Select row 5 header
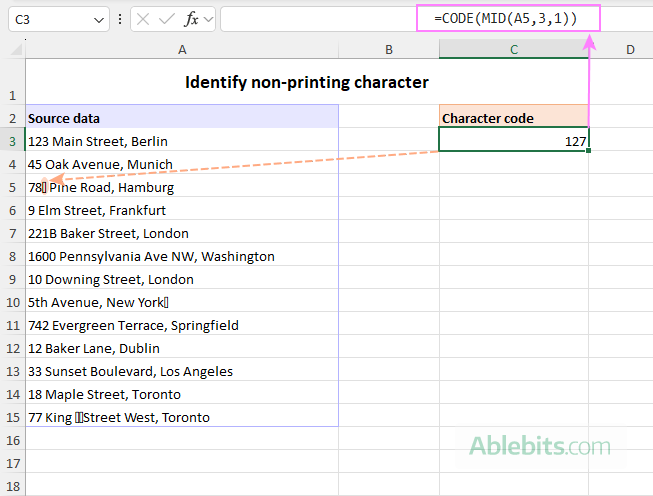The image size is (653, 496). 12,187
